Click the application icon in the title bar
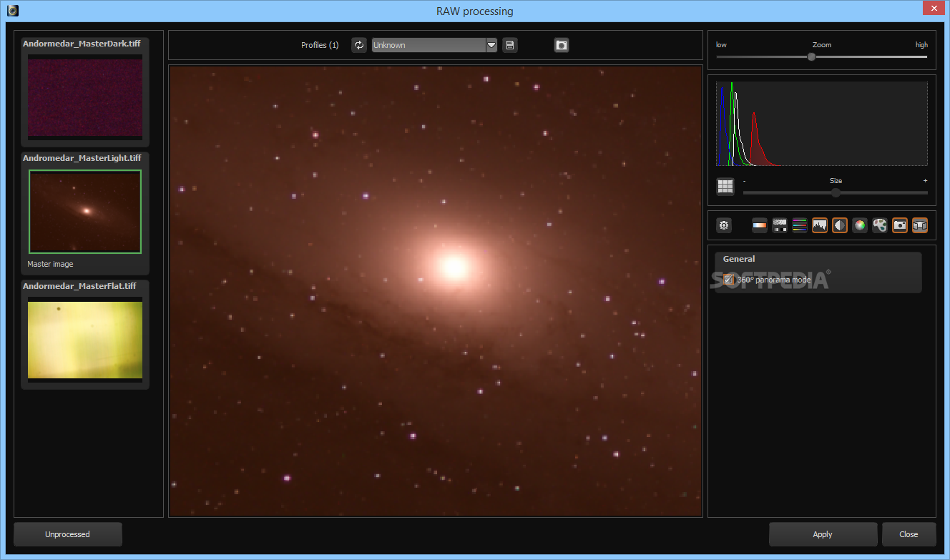950x560 pixels. [13, 11]
